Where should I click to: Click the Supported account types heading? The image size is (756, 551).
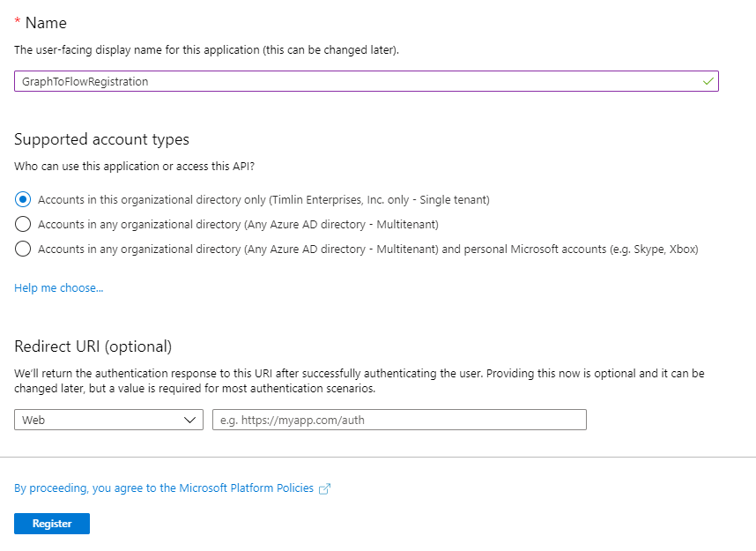pos(101,139)
